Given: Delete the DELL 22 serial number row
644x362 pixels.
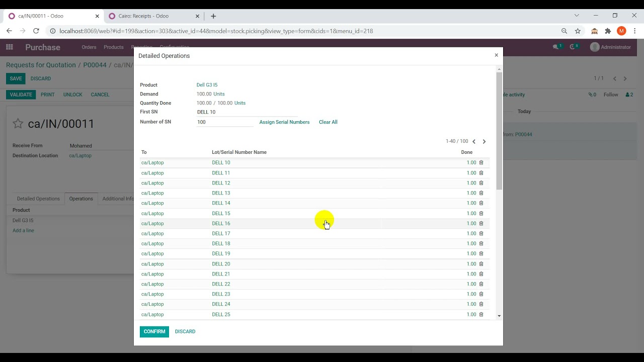Looking at the screenshot, I should pyautogui.click(x=481, y=284).
